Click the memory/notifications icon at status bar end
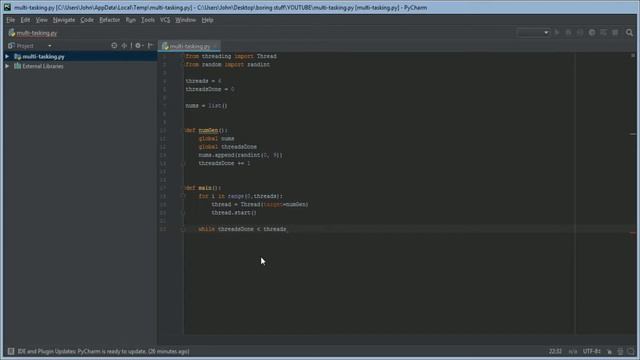640x360 pixels. coord(631,351)
